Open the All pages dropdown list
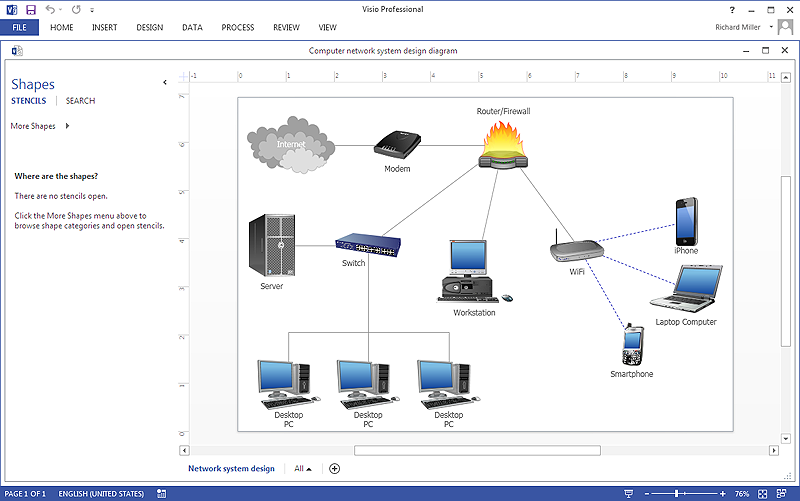Viewport: 800px width, 501px height. pos(303,468)
